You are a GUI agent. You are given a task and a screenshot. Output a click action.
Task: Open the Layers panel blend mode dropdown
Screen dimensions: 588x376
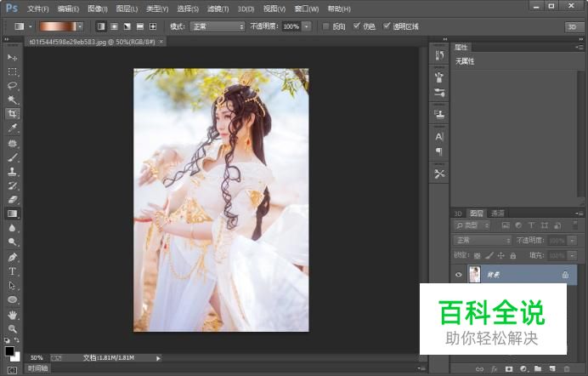coord(483,240)
